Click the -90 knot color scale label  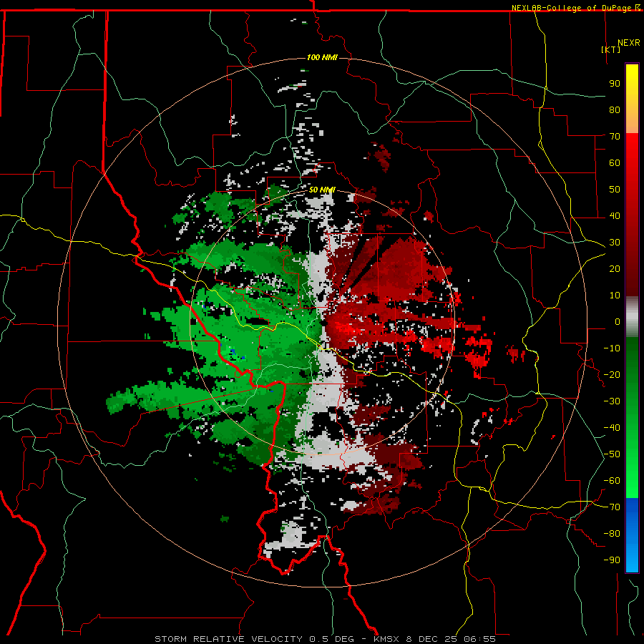(612, 560)
